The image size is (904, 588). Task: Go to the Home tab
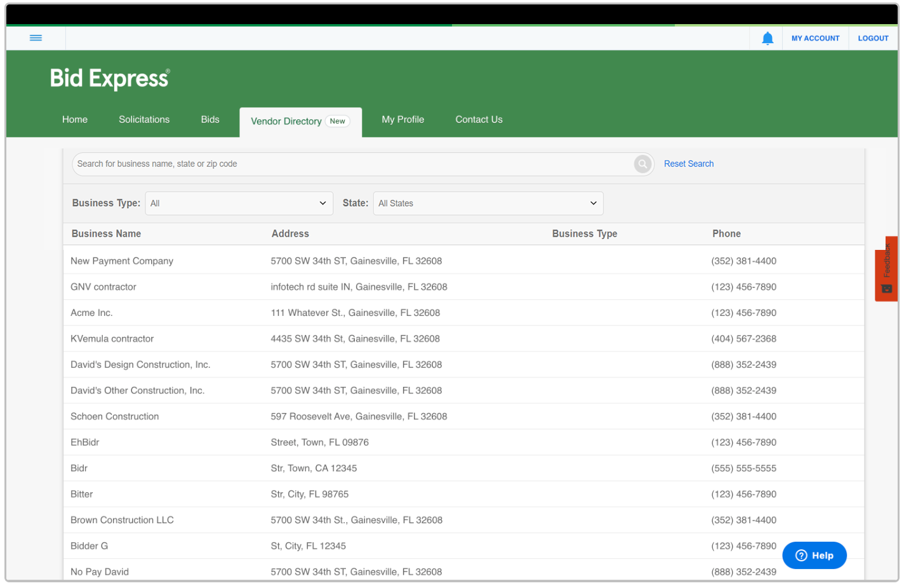coord(75,119)
